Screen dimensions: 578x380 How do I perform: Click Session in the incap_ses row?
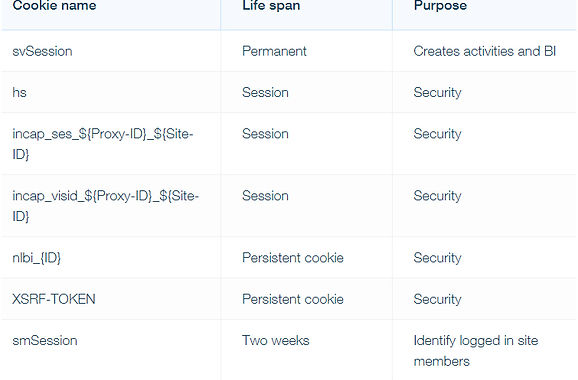265,134
